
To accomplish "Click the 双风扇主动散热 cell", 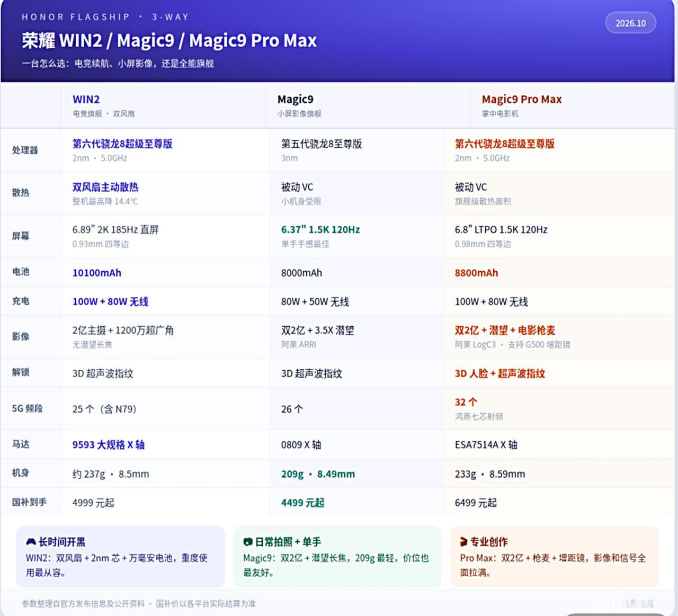I will [105, 188].
